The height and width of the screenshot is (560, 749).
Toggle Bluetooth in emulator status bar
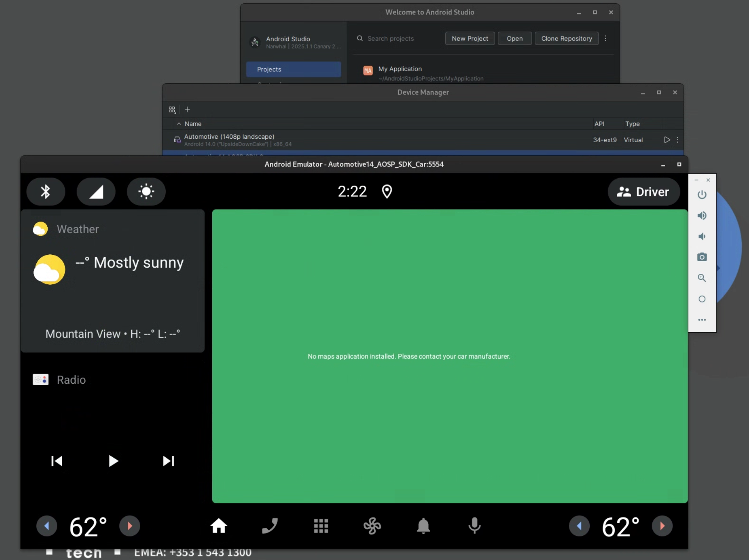point(45,191)
